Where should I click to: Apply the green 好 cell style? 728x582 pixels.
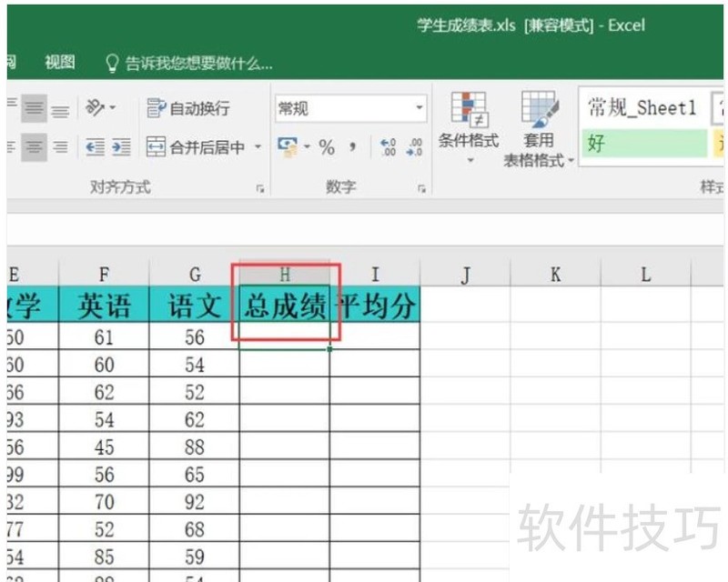click(644, 143)
